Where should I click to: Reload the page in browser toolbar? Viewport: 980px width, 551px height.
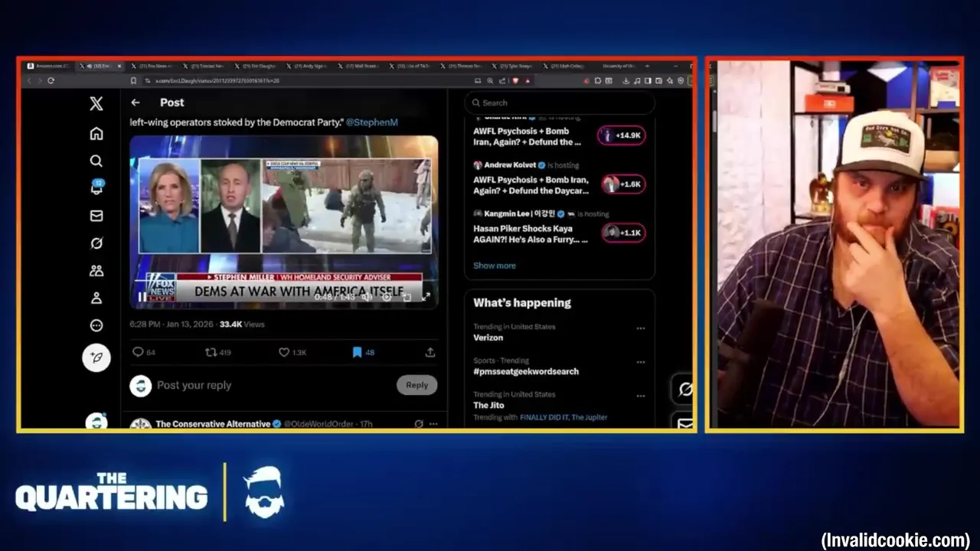51,80
